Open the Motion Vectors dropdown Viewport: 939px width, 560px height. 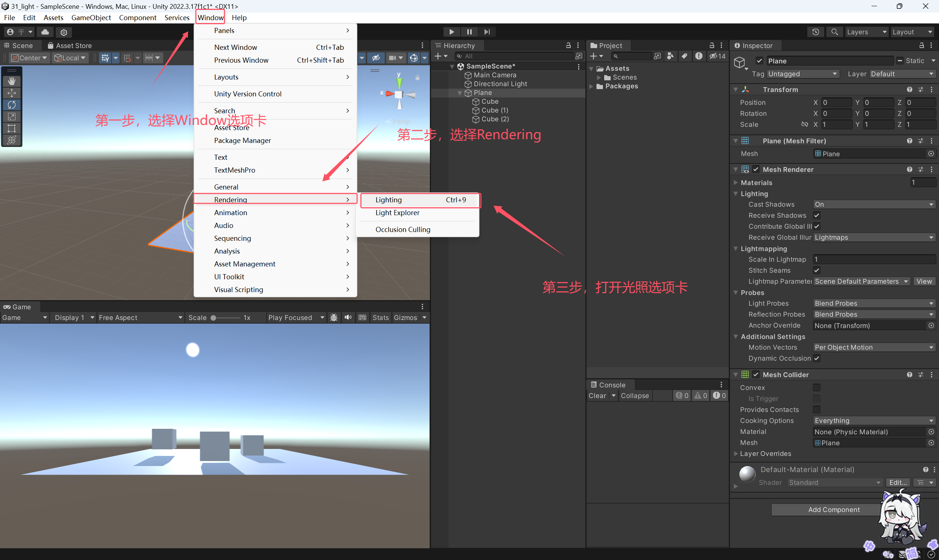click(x=874, y=347)
